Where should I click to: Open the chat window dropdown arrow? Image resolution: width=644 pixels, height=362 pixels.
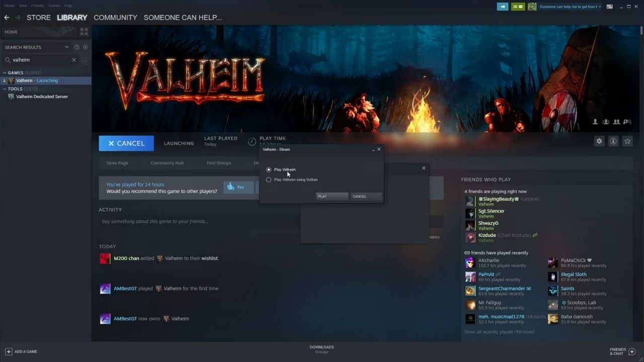coord(599,6)
